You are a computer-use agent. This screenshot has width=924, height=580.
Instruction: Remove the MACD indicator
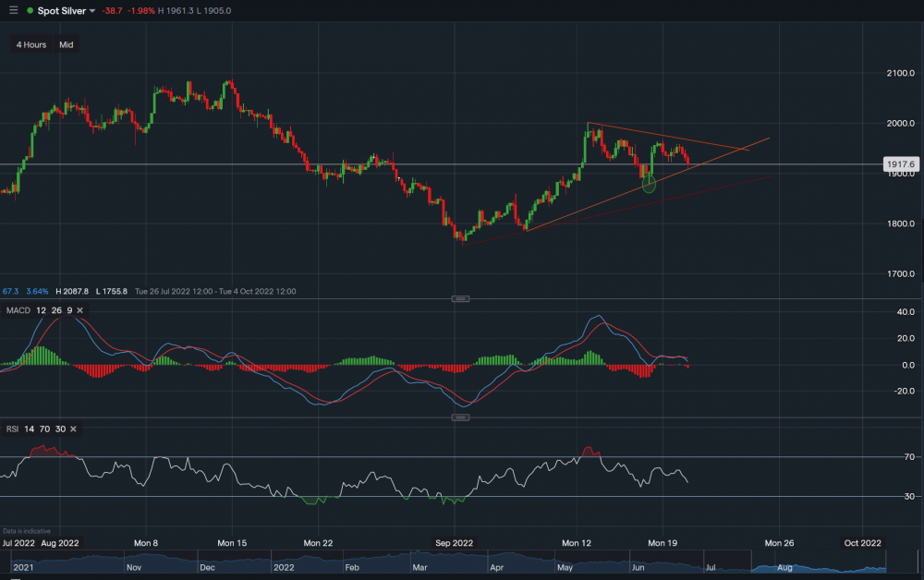pos(79,310)
